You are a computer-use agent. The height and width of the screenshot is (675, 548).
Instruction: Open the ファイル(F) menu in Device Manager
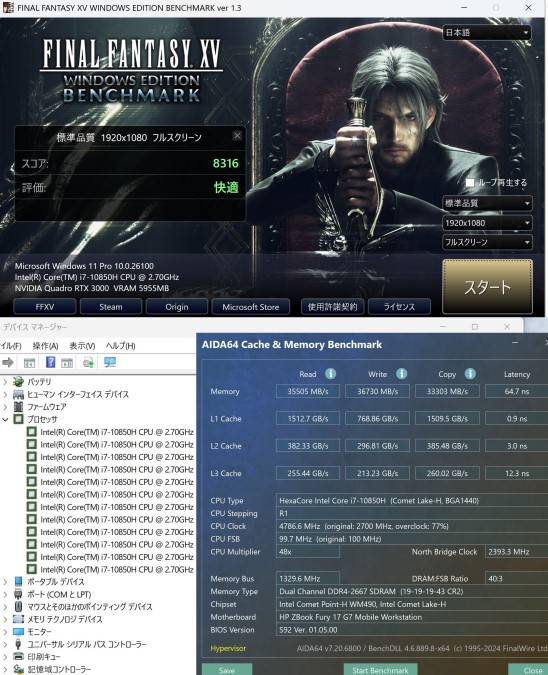click(10, 346)
